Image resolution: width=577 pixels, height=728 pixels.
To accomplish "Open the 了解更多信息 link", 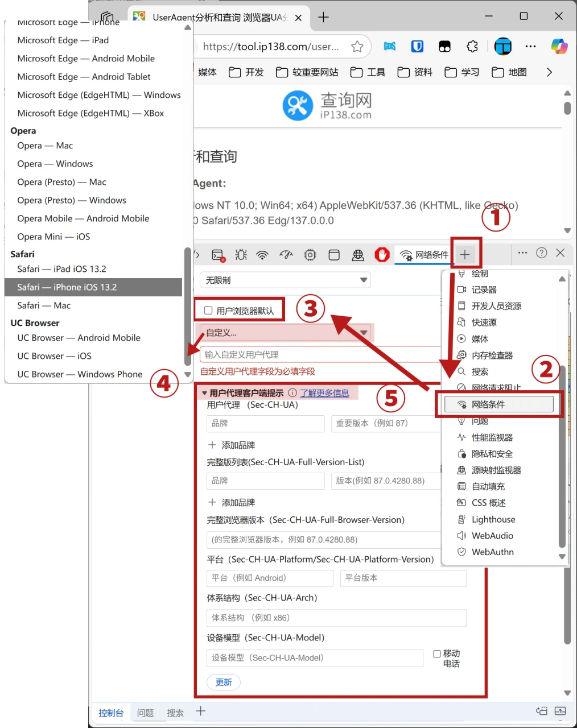I will [324, 393].
